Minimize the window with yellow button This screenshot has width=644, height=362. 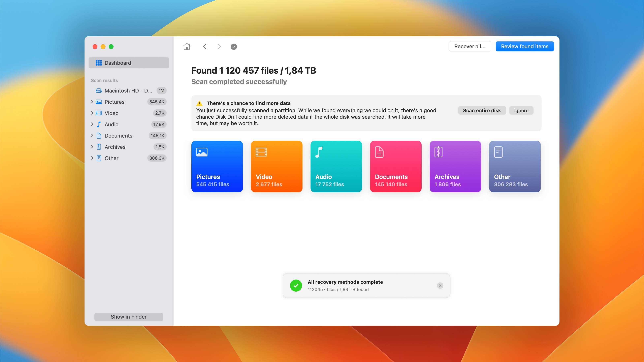click(x=103, y=47)
